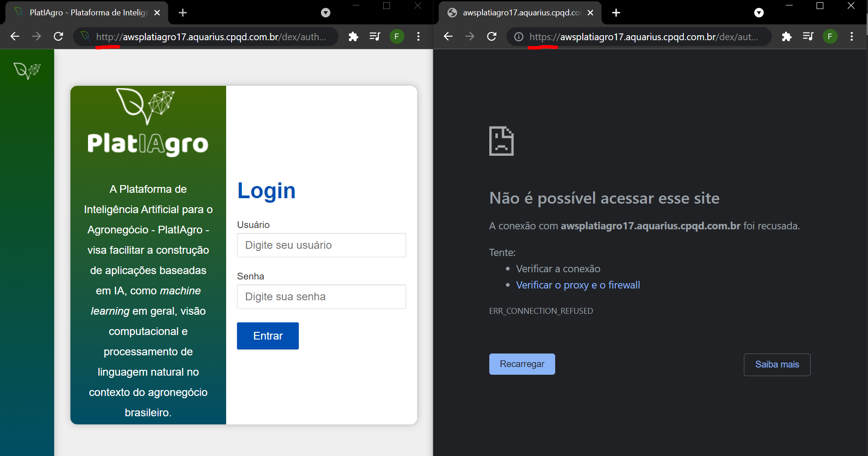Close the PlatIAgro tab in left window
Screen dimensions: 868x456
point(157,13)
